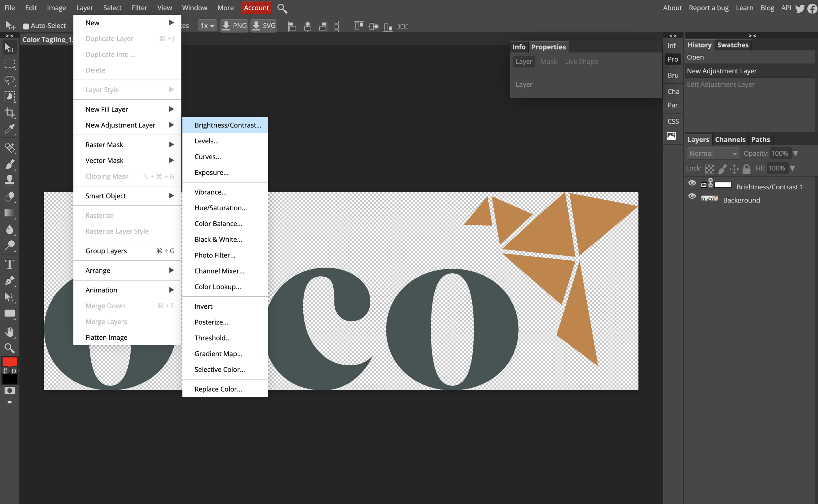This screenshot has width=818, height=504.
Task: Open the zoom level 1x dropdown
Action: tap(207, 26)
